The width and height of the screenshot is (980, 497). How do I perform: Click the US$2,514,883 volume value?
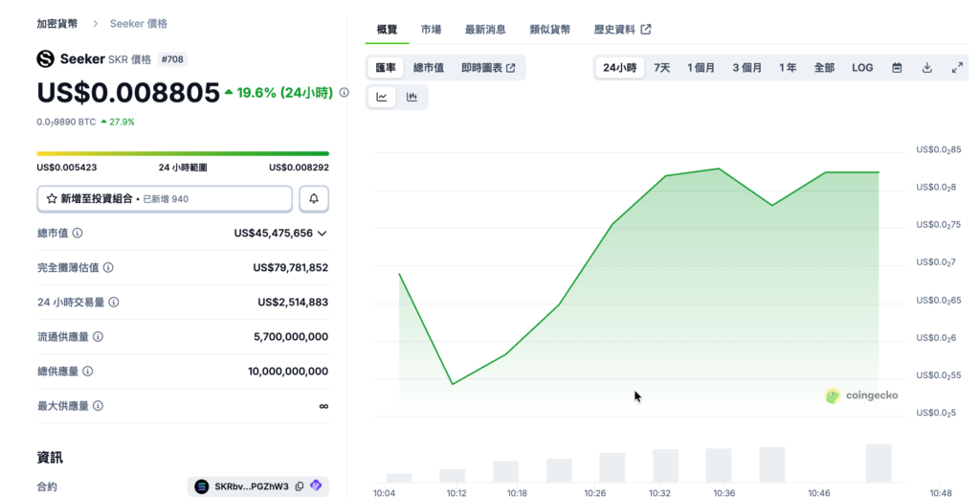click(x=293, y=302)
